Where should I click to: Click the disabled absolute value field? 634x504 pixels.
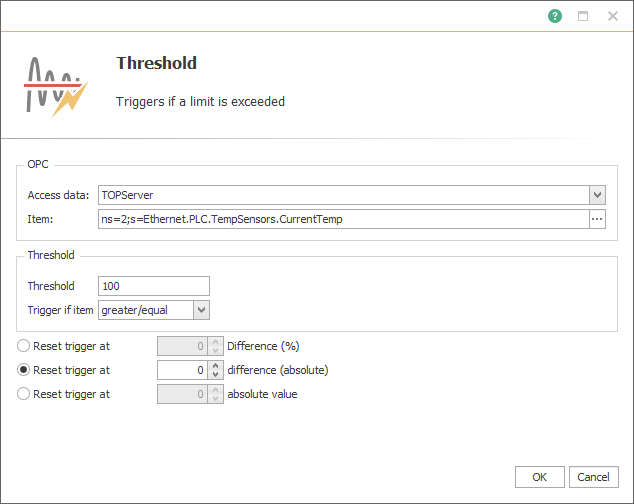182,394
